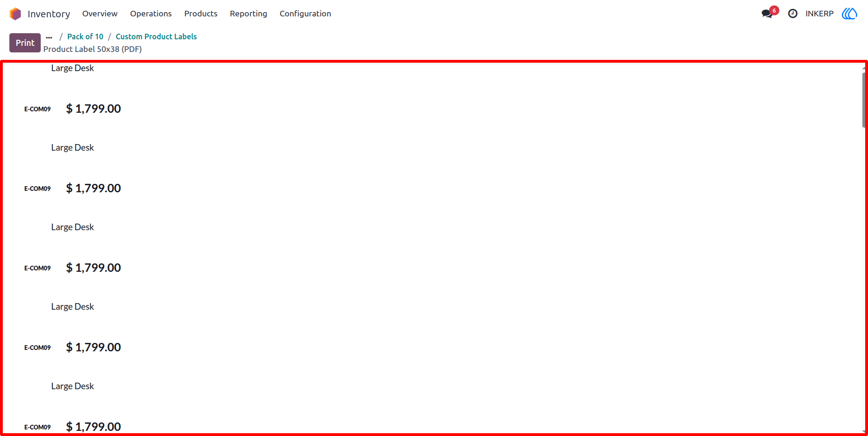The height and width of the screenshot is (436, 868).
Task: Go back to Pack of 10 breadcrumb
Action: [x=85, y=36]
